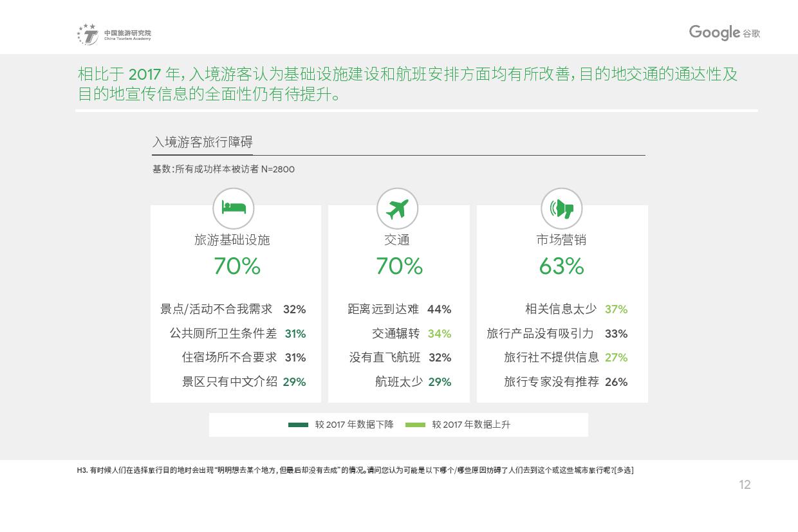Click the dark green legend swatch
798x532 pixels.
298,425
